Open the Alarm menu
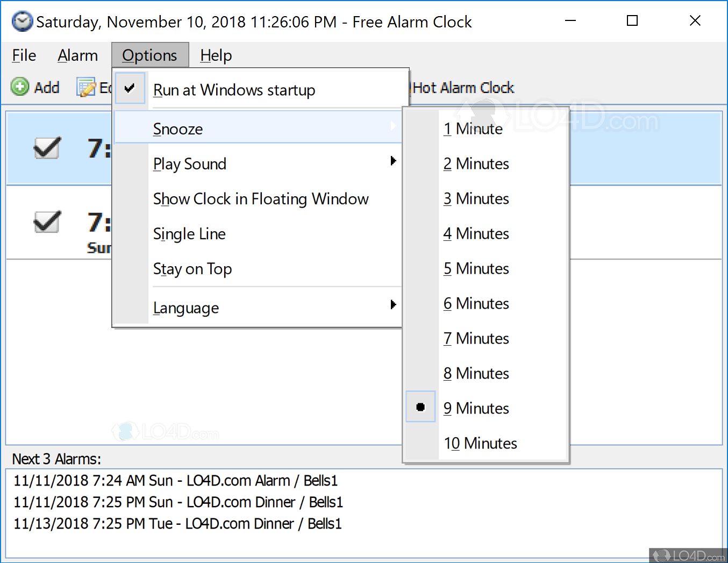Screen dimensions: 728x563 point(77,55)
